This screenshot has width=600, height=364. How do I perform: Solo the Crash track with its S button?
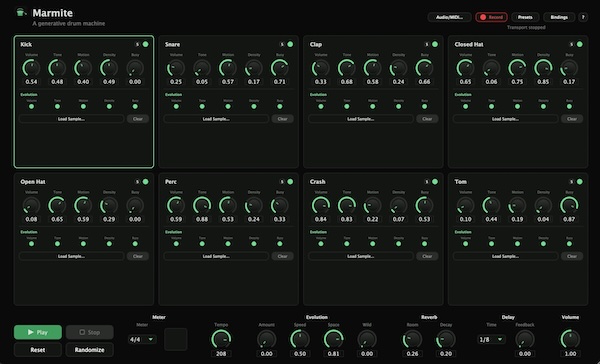pyautogui.click(x=427, y=182)
